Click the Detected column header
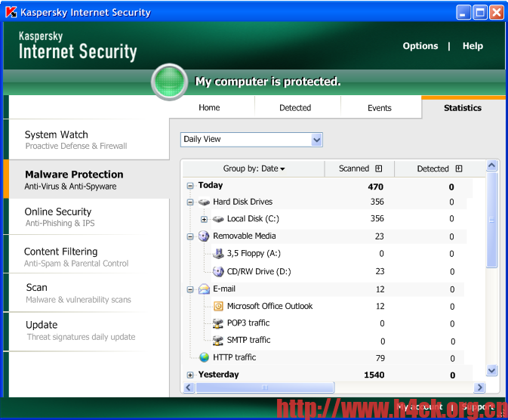Viewport: 508px width, 420px height. pyautogui.click(x=439, y=168)
